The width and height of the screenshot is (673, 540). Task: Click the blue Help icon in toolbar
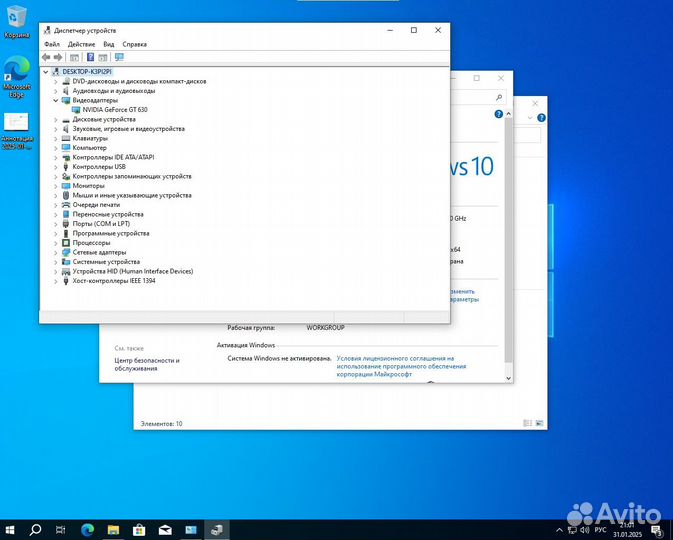[90, 57]
